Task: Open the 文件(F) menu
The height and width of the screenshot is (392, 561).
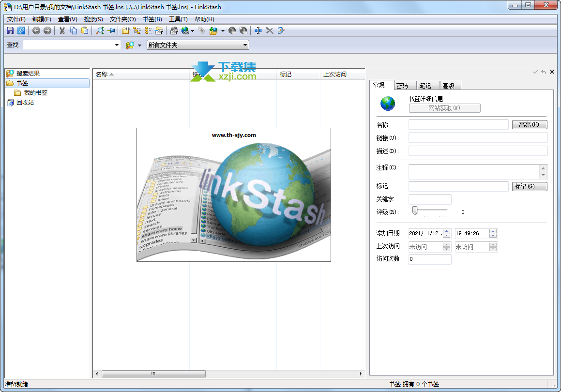Action: pos(16,19)
